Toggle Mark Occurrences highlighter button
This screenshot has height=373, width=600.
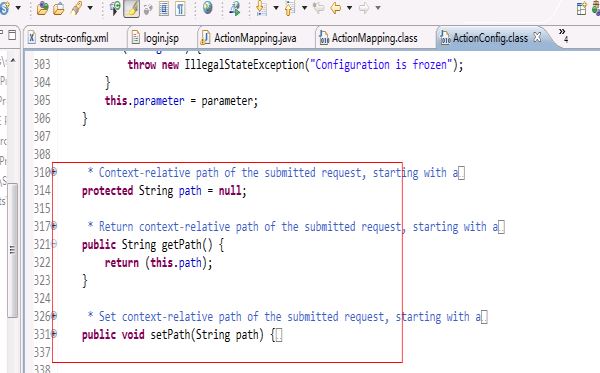pos(131,8)
